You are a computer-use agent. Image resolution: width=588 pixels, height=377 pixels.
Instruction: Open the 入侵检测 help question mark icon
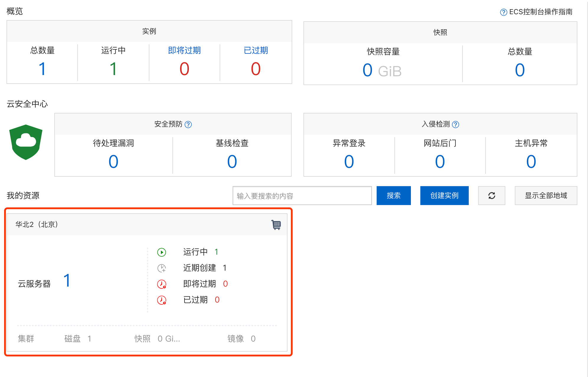point(456,124)
